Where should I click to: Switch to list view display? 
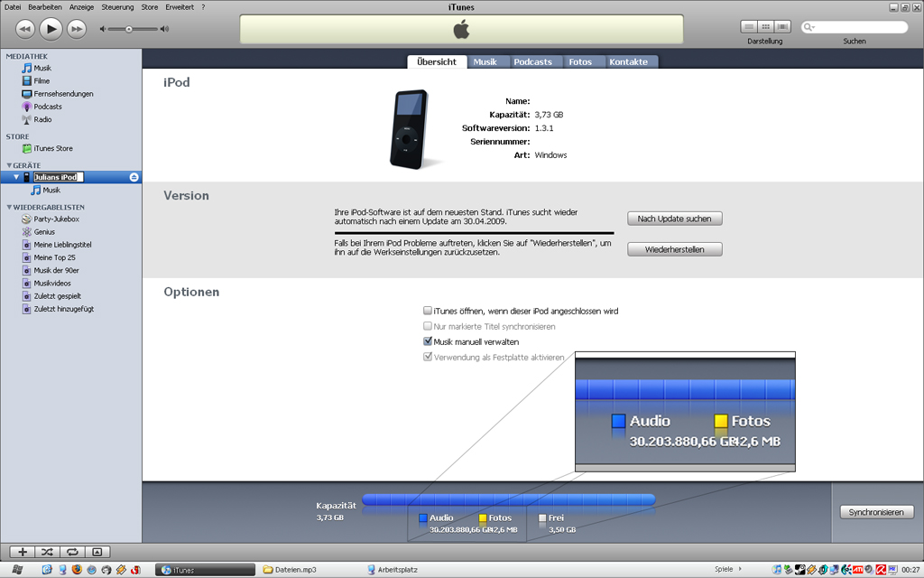(749, 26)
